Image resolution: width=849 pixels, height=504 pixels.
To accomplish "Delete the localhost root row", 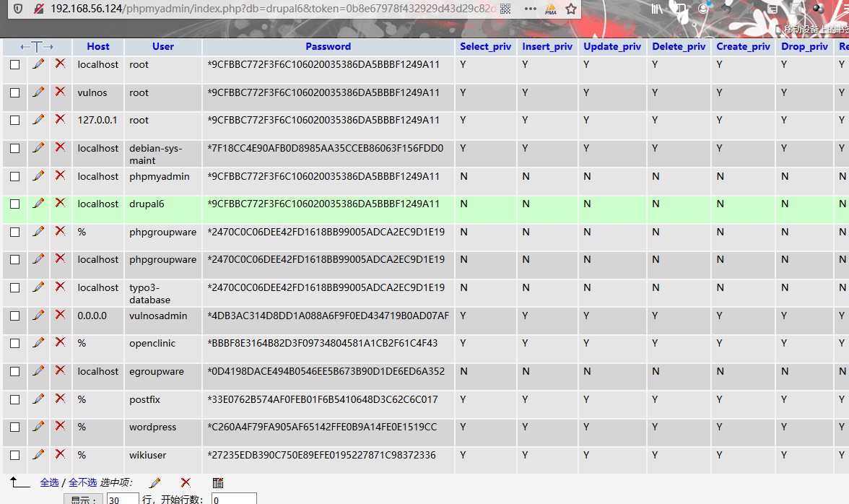I will (x=60, y=64).
